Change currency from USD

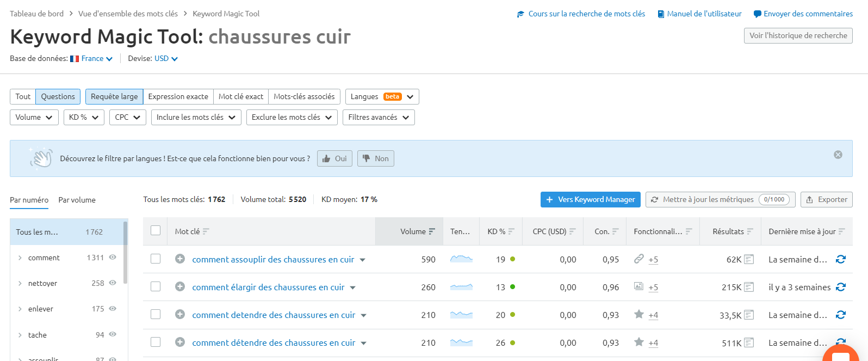point(166,58)
